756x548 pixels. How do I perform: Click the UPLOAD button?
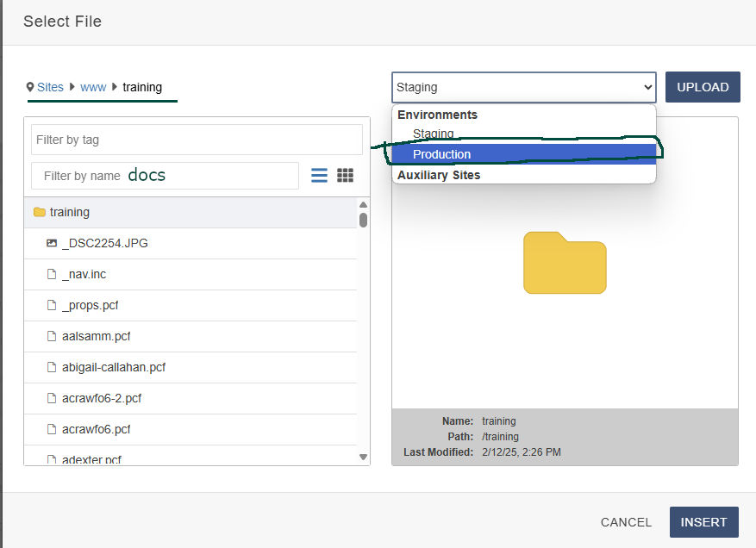click(x=703, y=87)
